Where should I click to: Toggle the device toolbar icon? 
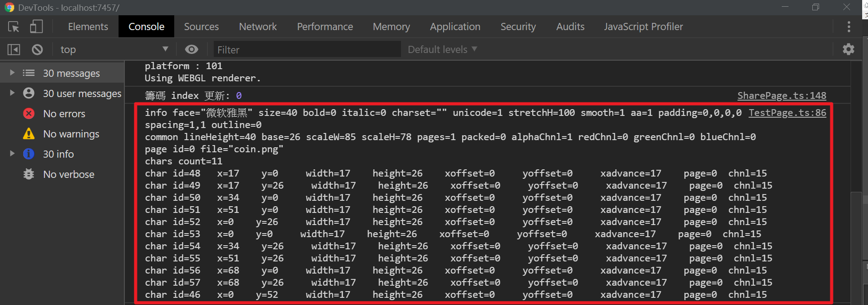pos(36,27)
